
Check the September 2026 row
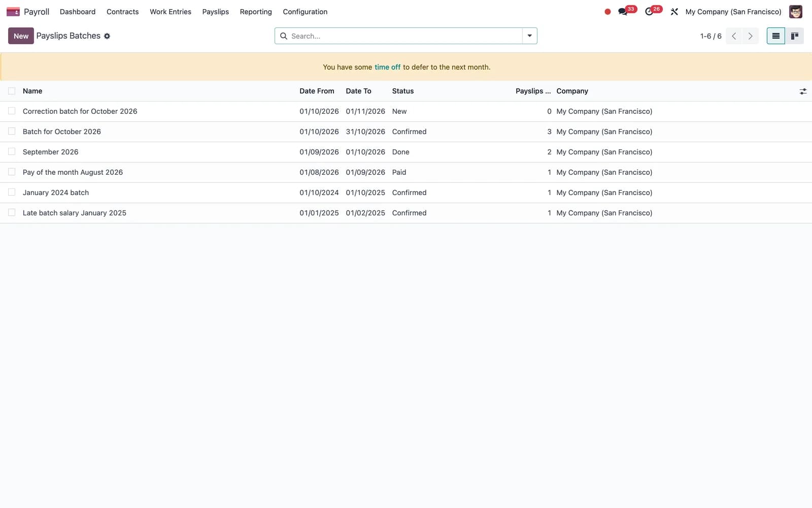click(x=12, y=152)
